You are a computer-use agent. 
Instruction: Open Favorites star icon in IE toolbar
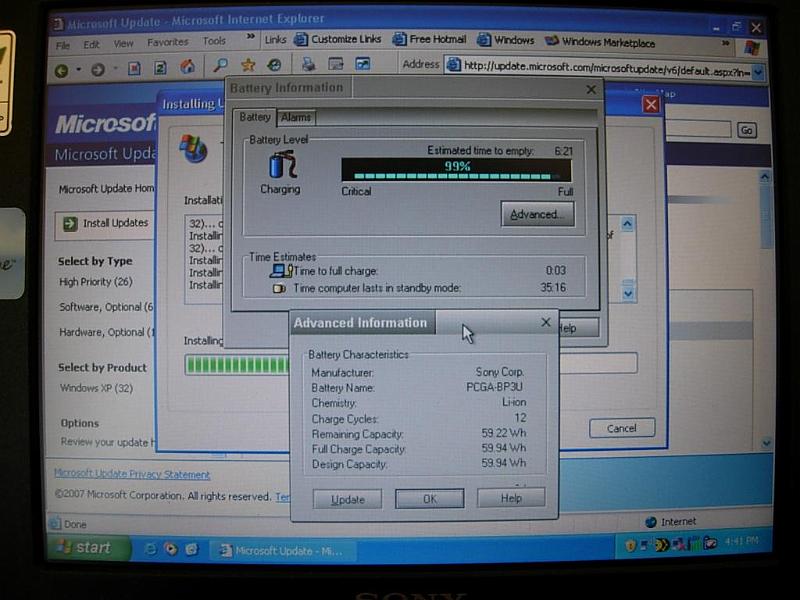point(248,65)
